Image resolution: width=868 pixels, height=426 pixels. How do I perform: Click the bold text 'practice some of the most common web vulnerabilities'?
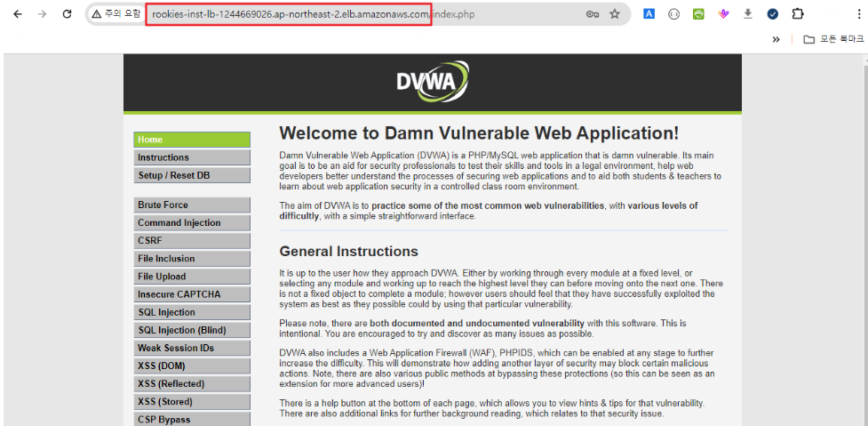click(488, 205)
